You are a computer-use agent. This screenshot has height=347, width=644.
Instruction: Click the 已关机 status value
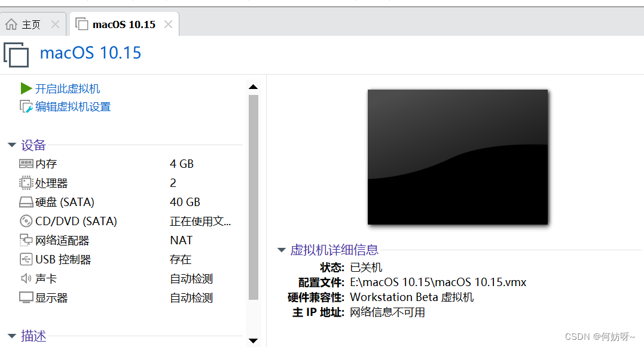(366, 268)
